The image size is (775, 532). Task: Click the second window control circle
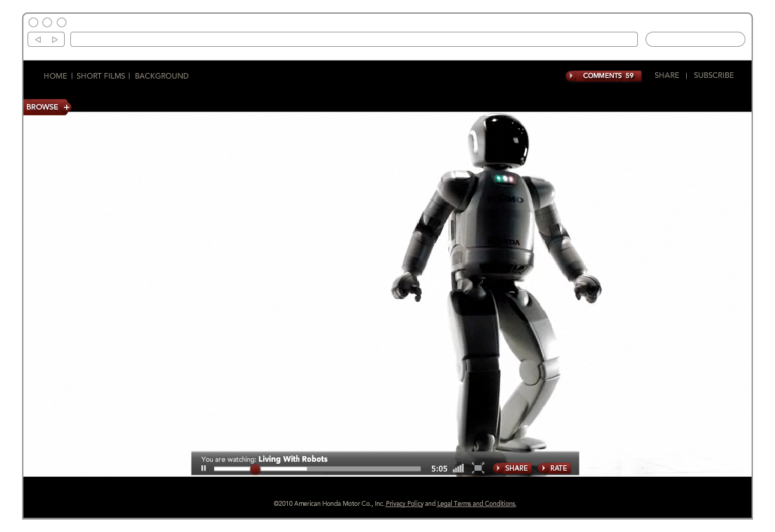48,22
